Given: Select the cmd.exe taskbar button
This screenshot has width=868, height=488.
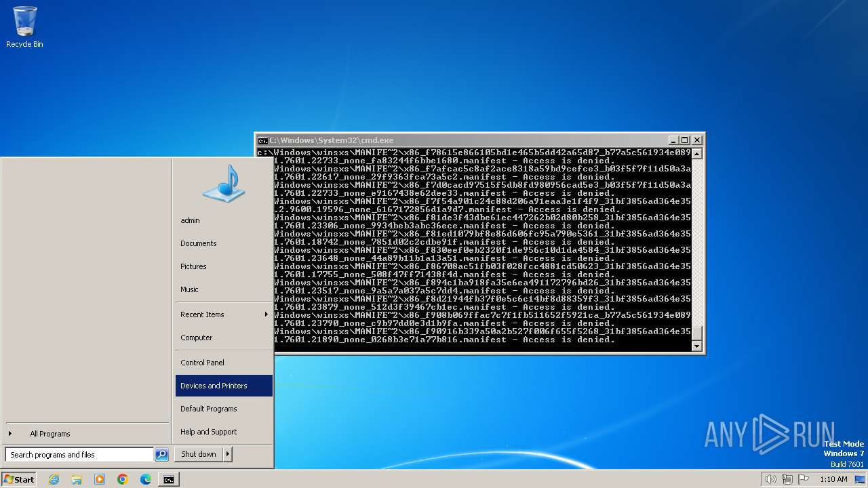Looking at the screenshot, I should 168,479.
